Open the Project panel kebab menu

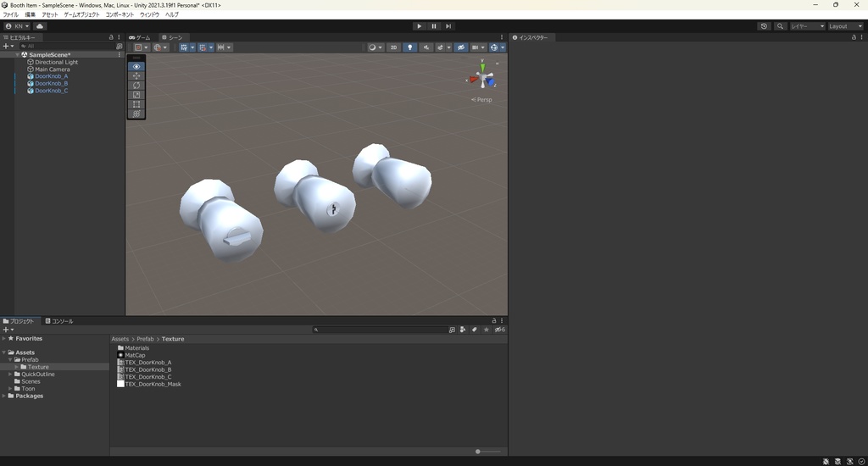502,320
